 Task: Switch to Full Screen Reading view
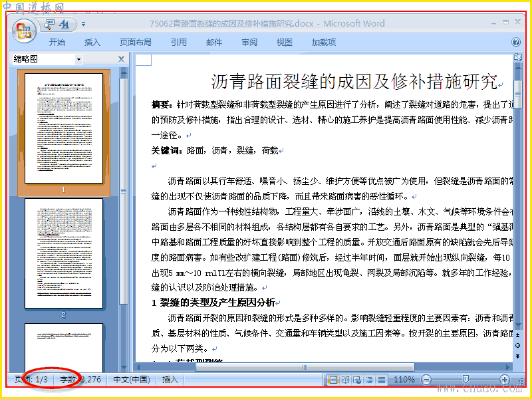345,380
